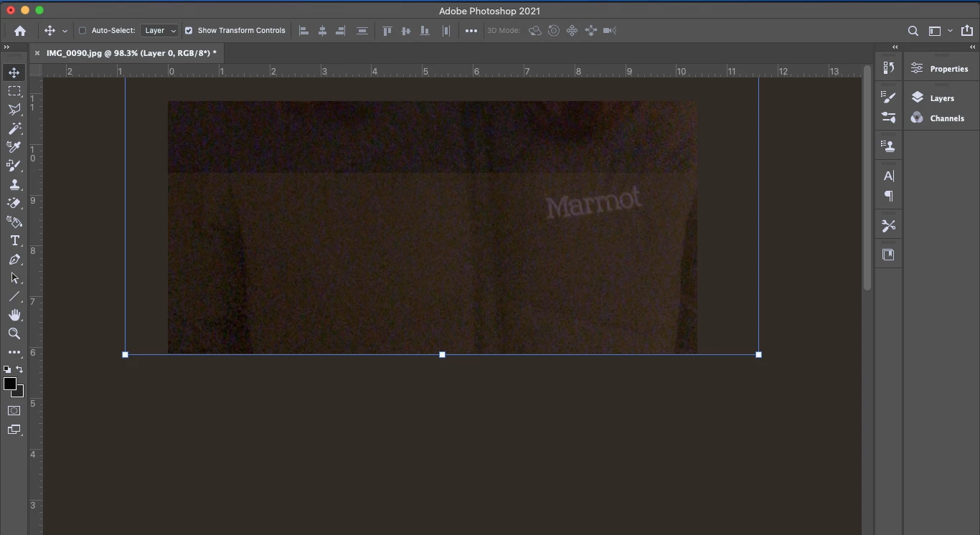The image size is (980, 535).
Task: Go to the Home screen
Action: 20,31
